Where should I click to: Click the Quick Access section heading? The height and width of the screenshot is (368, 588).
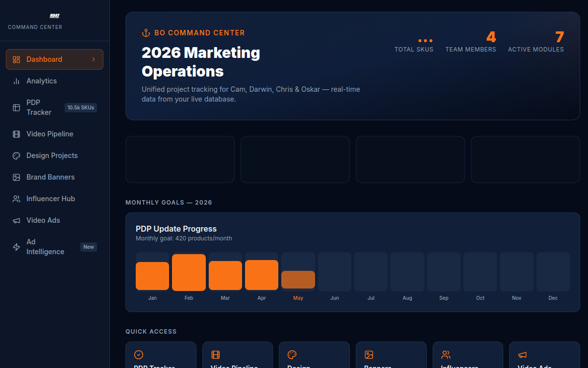click(151, 332)
